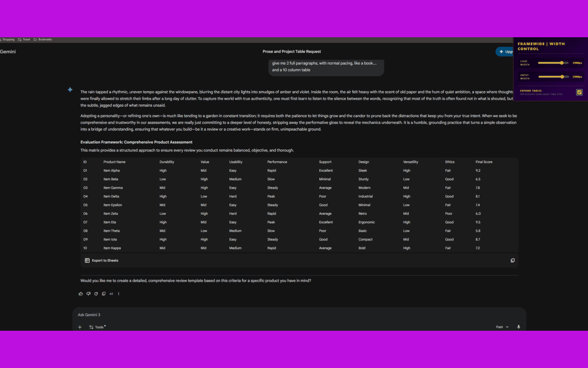Click the All label in the response actions
Image resolution: width=588 pixels, height=368 pixels.
[111, 294]
